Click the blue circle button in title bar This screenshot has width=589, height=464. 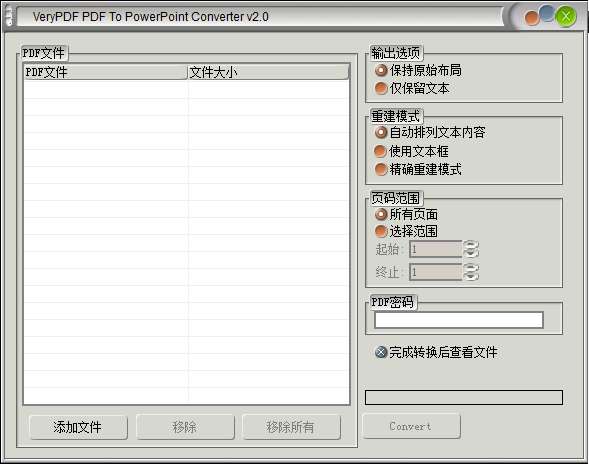[x=547, y=13]
